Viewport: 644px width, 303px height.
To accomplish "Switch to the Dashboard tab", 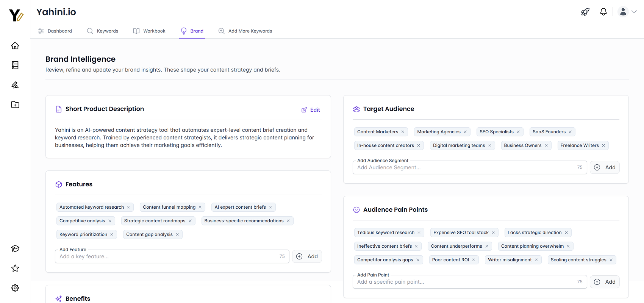I will point(55,31).
